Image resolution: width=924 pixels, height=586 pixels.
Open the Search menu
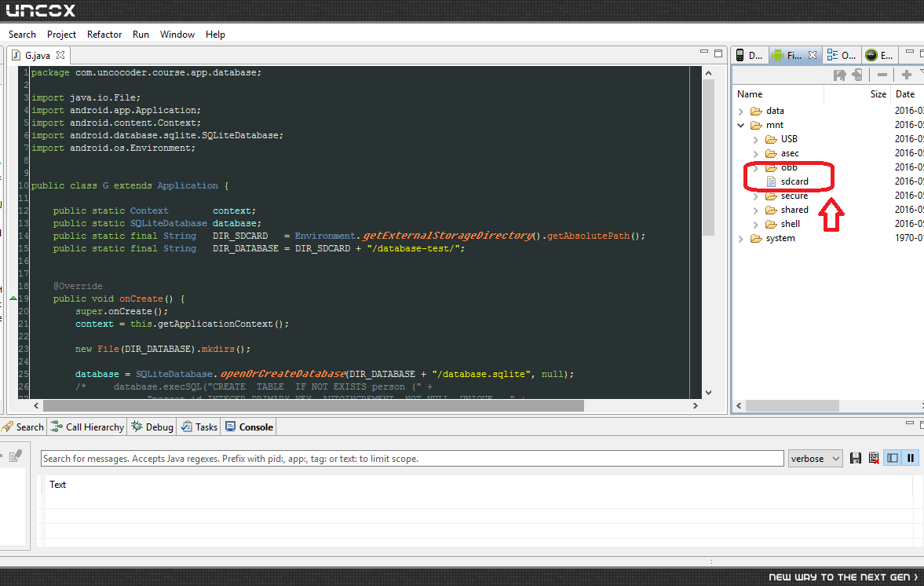[23, 35]
